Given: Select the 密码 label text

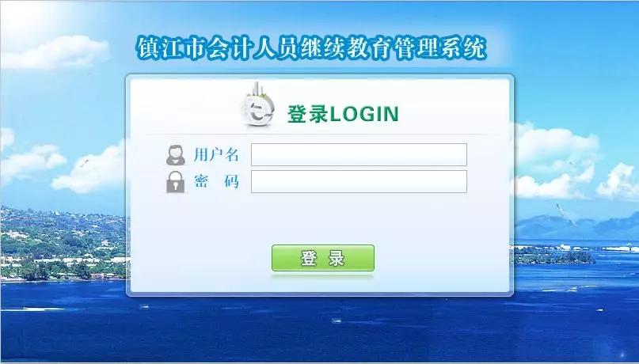Looking at the screenshot, I should 216,181.
